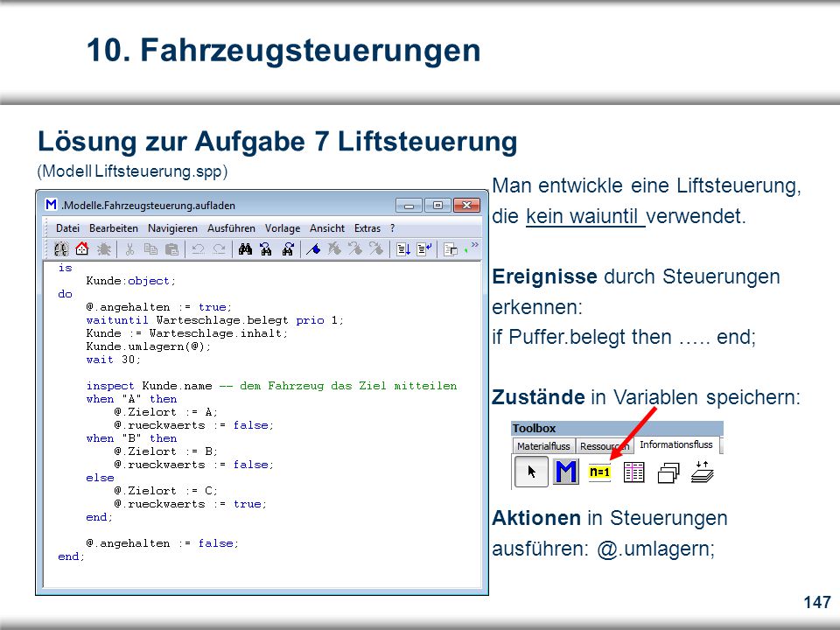
Task: Click the '@.Zielort := C;' code line
Action: tap(165, 491)
